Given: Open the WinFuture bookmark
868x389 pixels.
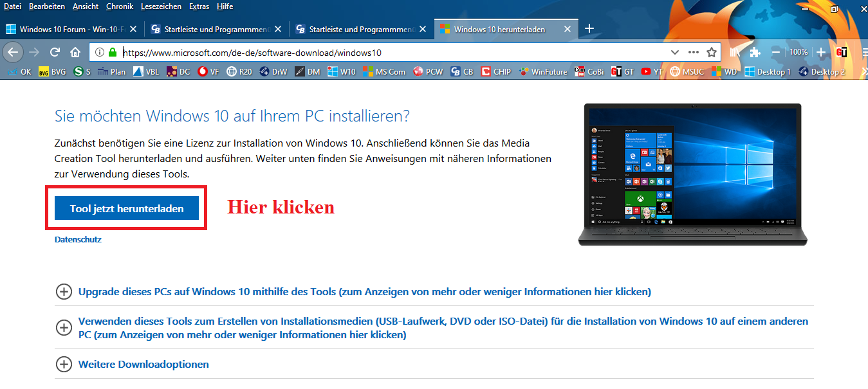Looking at the screenshot, I should (x=543, y=72).
